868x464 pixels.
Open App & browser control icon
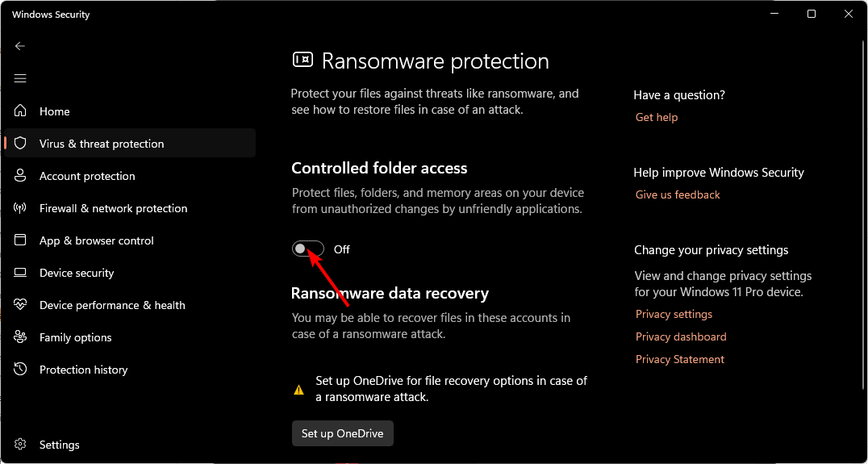click(x=20, y=240)
